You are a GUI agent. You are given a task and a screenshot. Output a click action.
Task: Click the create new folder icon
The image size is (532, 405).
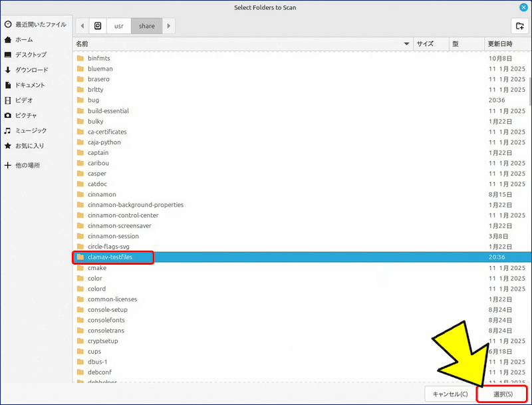(519, 26)
